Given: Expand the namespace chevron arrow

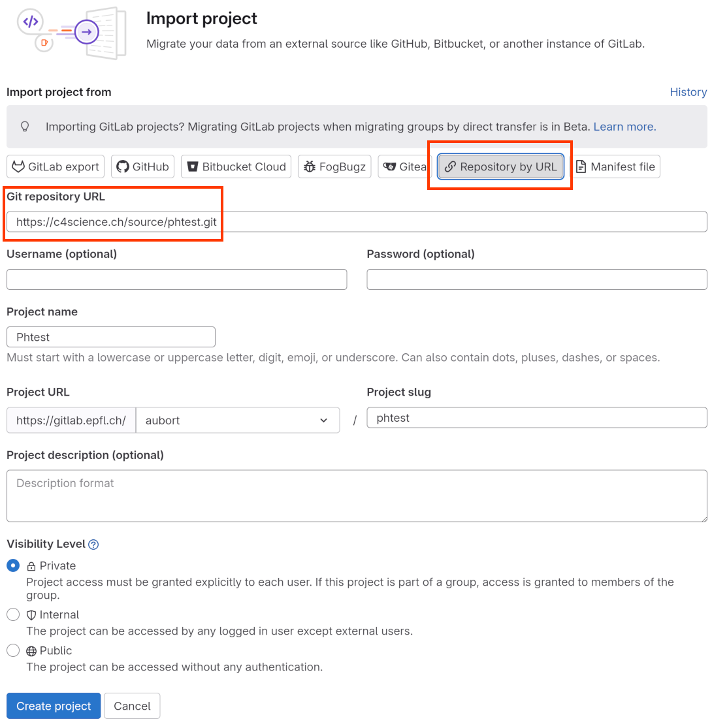Looking at the screenshot, I should click(x=324, y=420).
